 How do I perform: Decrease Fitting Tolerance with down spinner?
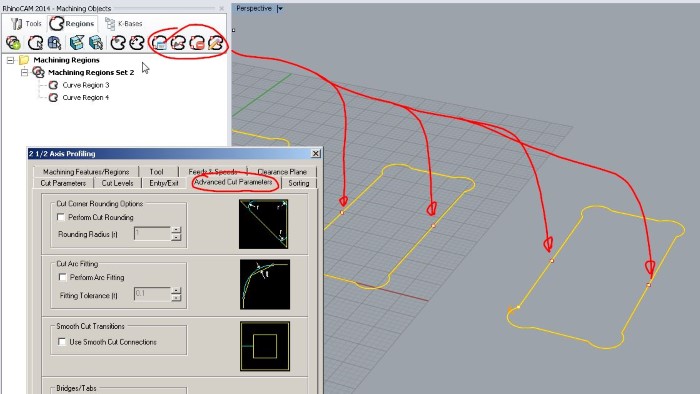[176, 297]
